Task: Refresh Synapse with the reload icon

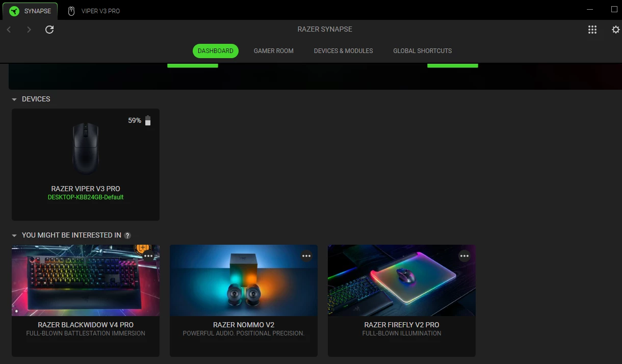Action: [49, 30]
